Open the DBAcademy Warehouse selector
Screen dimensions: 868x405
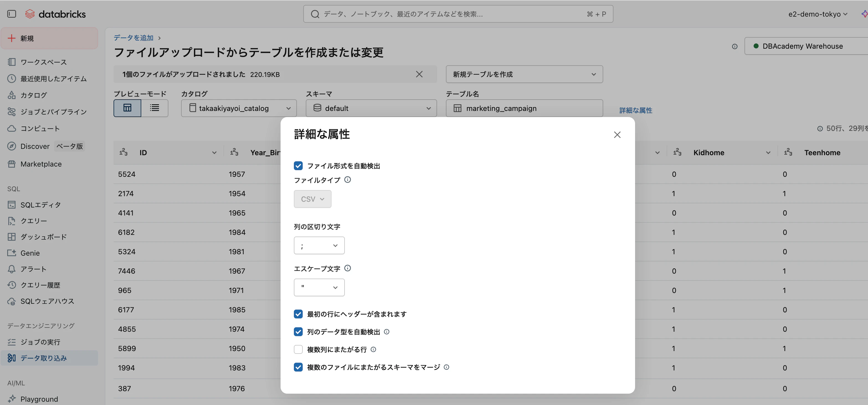(806, 46)
